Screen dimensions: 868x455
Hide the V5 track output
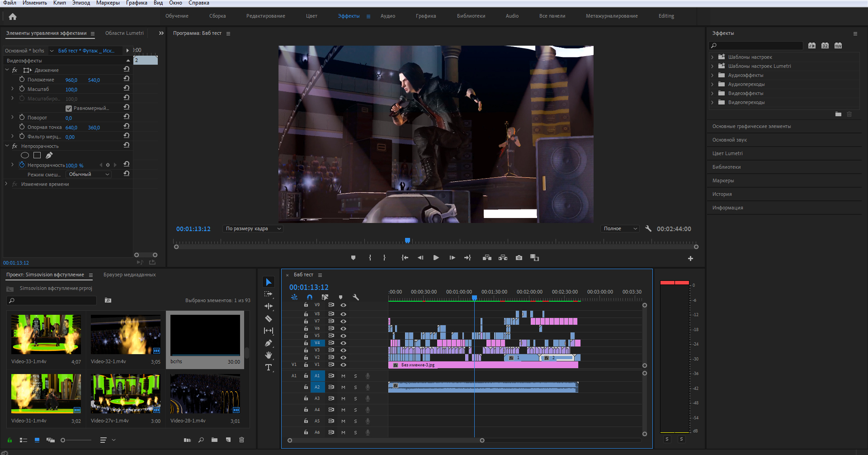pos(343,336)
